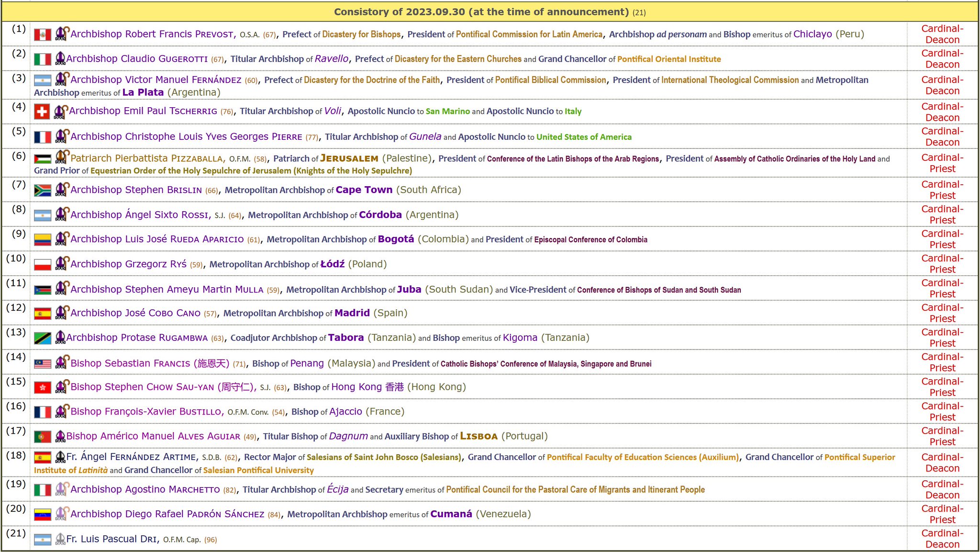Open Archbishop Robert Francis Prevost's page
This screenshot has width=980, height=552.
[153, 34]
